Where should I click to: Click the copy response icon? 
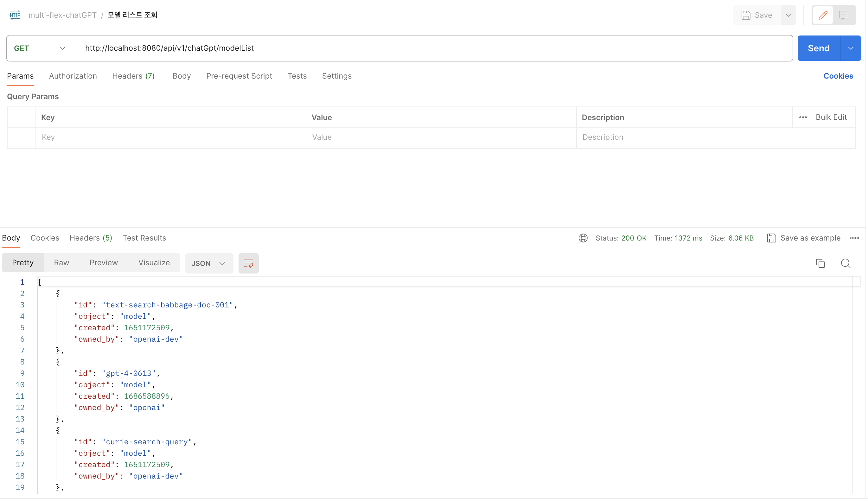pyautogui.click(x=820, y=263)
